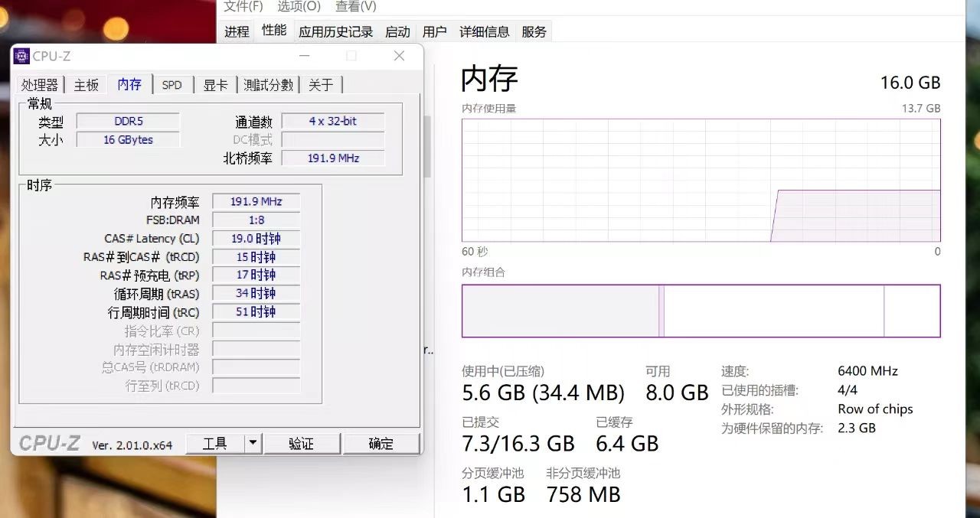Click the 内存使用量 graph in Task Manager

pyautogui.click(x=701, y=181)
